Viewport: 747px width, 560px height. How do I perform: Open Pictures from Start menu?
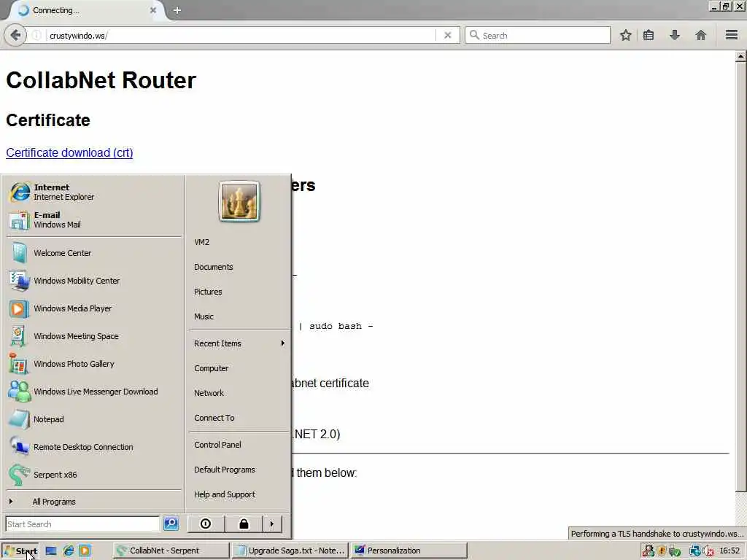[x=239, y=292]
